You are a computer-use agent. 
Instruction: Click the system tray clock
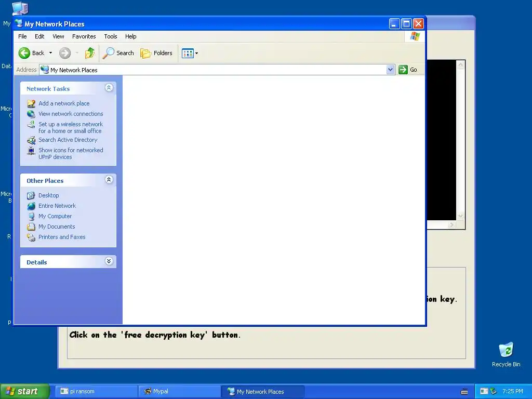point(513,391)
